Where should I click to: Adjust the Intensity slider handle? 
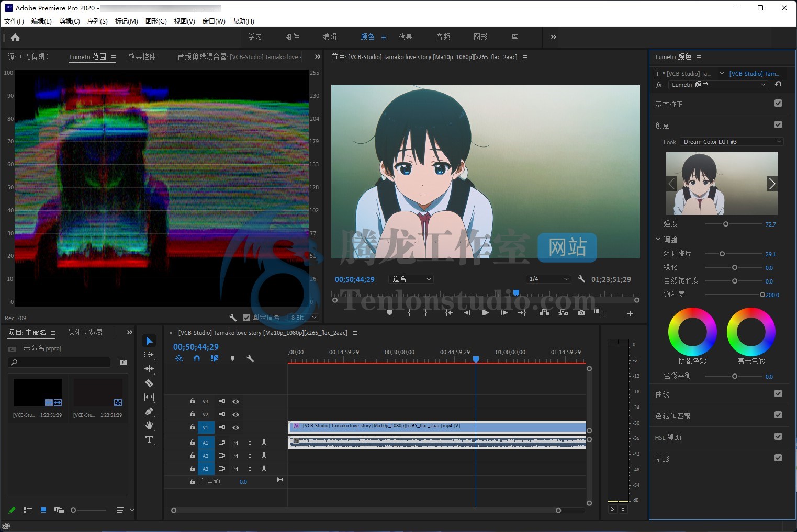tap(726, 224)
